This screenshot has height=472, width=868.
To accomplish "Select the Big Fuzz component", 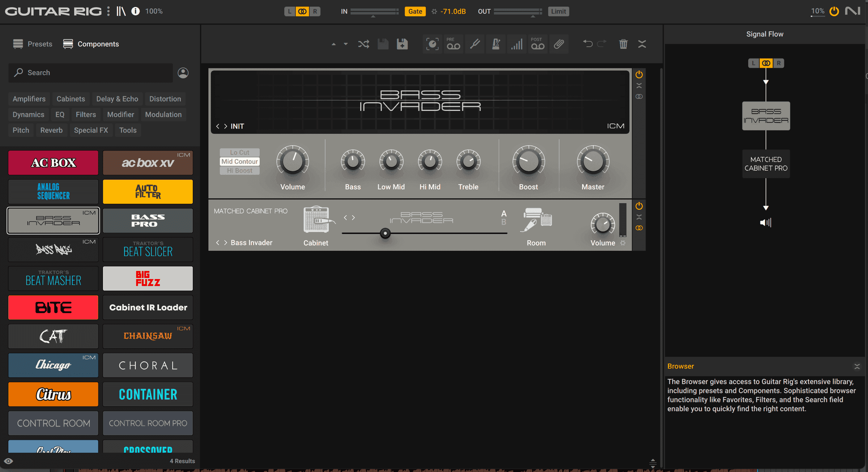I will [148, 279].
